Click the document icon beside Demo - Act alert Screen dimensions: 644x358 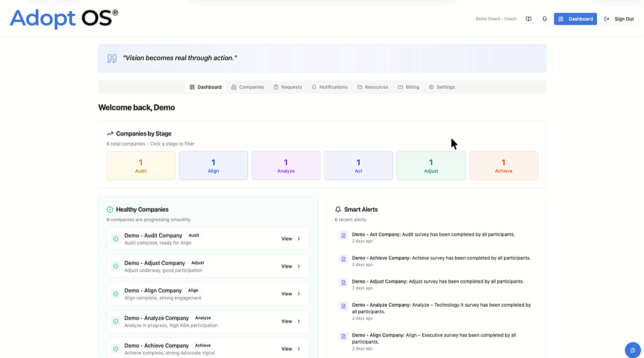click(343, 234)
